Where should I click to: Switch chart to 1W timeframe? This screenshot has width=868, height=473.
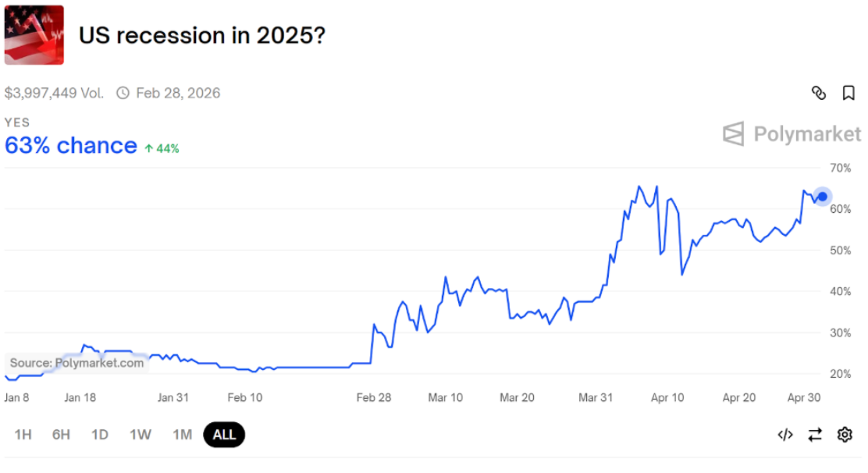click(140, 435)
